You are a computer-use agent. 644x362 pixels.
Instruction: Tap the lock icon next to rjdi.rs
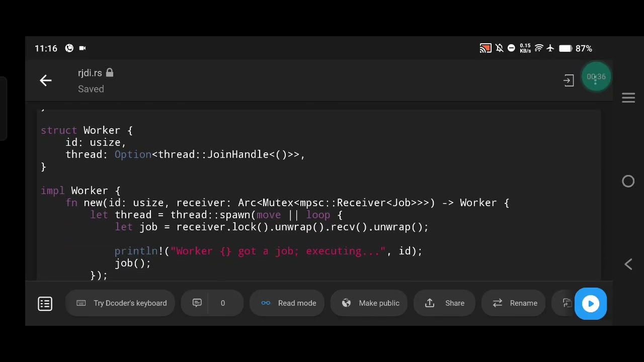pos(110,73)
